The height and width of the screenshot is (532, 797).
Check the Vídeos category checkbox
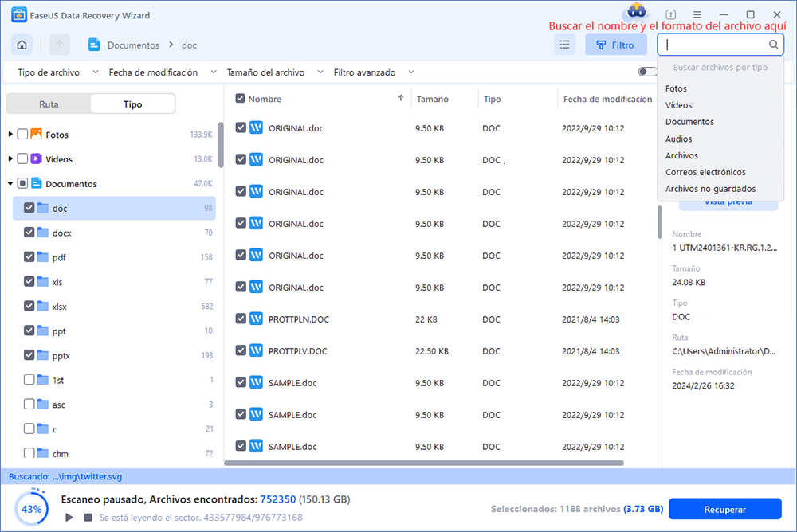[22, 159]
